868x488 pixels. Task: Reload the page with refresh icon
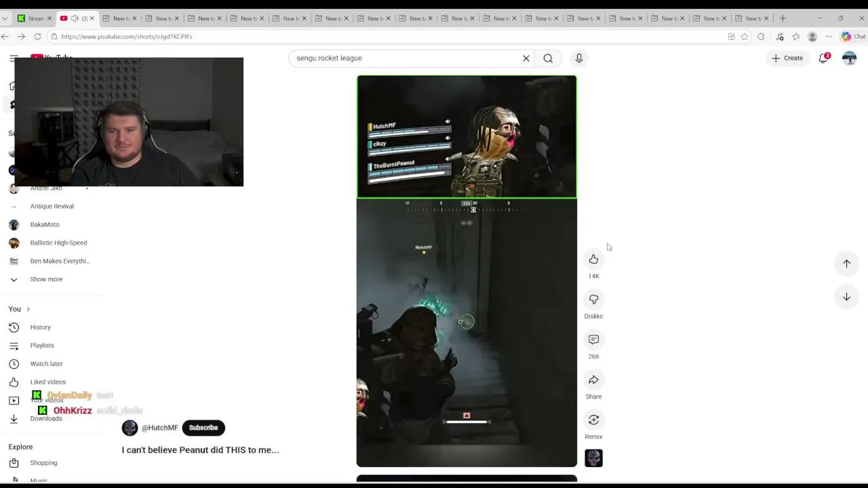37,37
